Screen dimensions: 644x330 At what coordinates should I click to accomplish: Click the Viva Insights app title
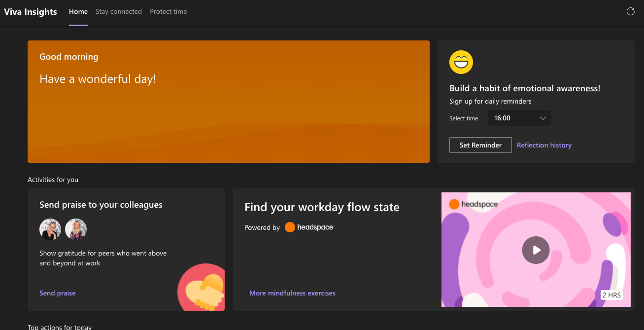tap(31, 12)
